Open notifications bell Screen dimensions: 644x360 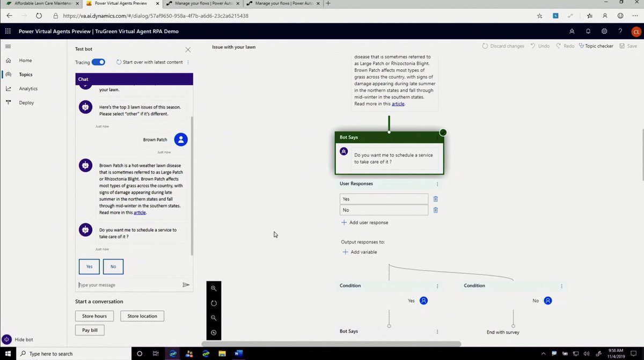588,31
